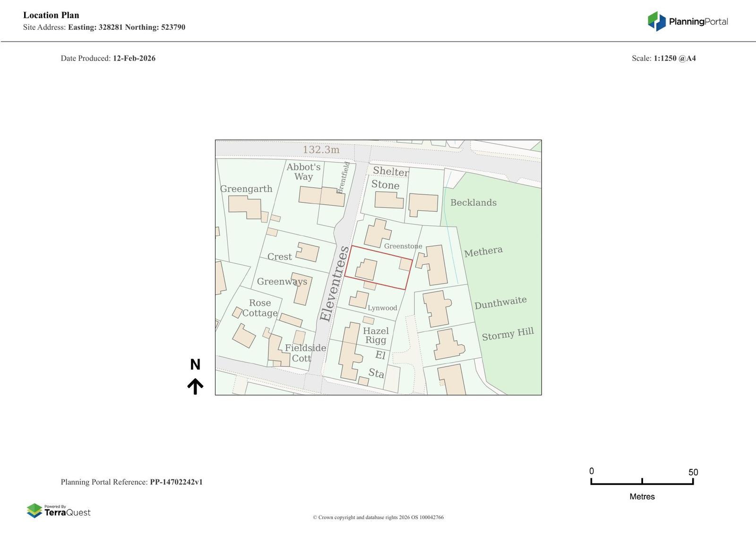Click the building beside the Greenstone label
756x535 pixels.
pyautogui.click(x=377, y=233)
